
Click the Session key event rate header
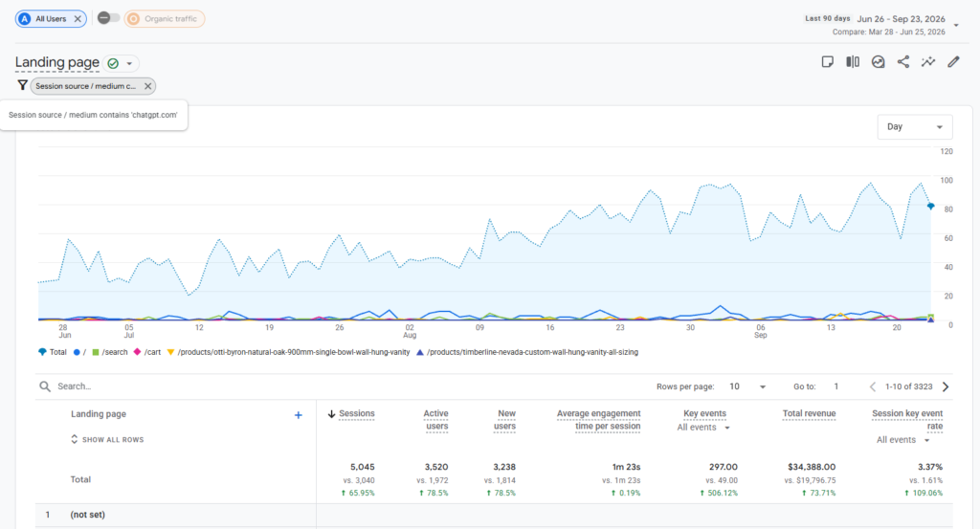pos(907,420)
